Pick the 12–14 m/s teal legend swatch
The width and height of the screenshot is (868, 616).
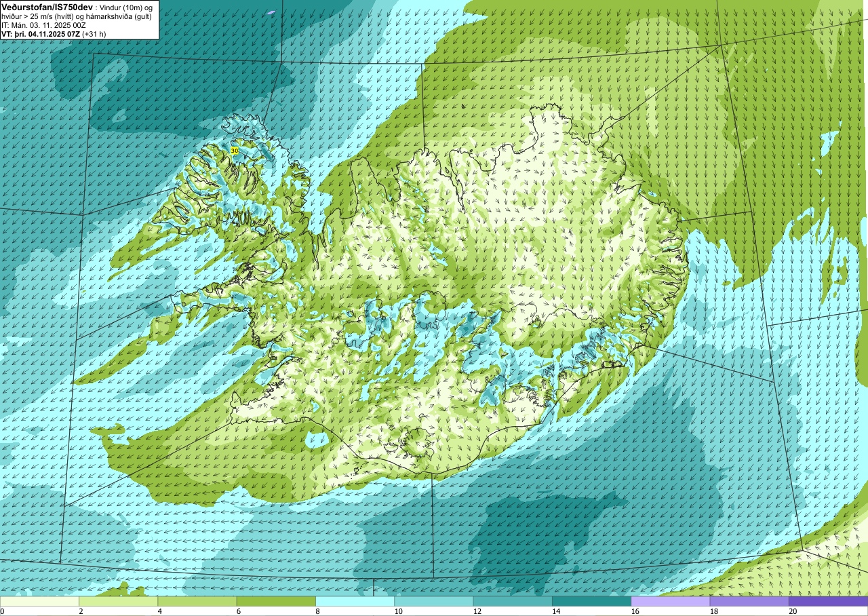tap(513, 601)
